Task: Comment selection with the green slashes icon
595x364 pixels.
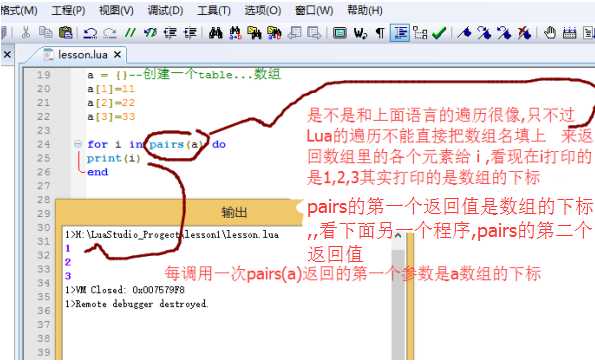Action: (x=130, y=33)
